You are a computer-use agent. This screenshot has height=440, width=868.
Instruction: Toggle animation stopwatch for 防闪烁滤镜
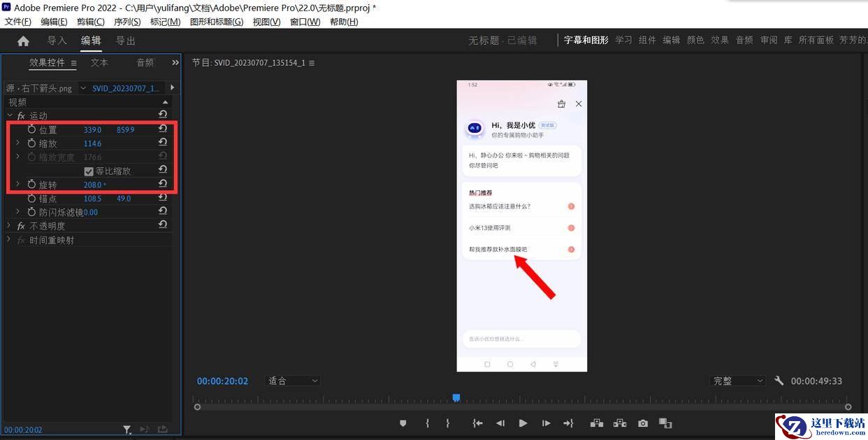31,212
